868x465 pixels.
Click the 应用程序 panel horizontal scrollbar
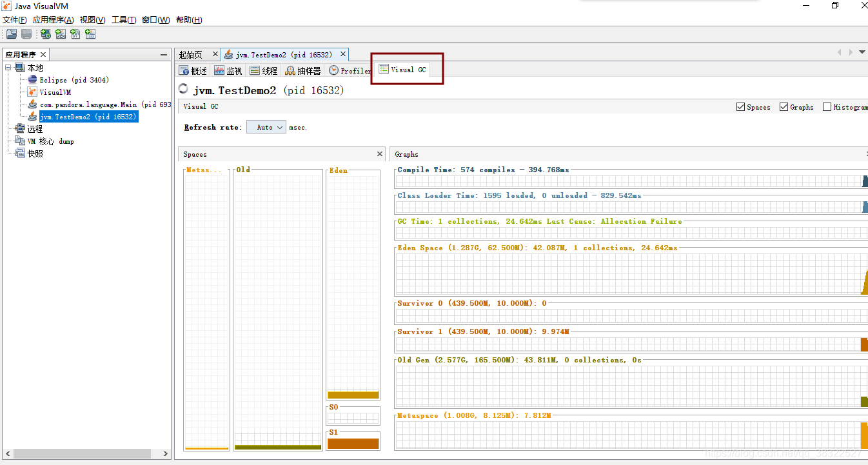[82, 454]
